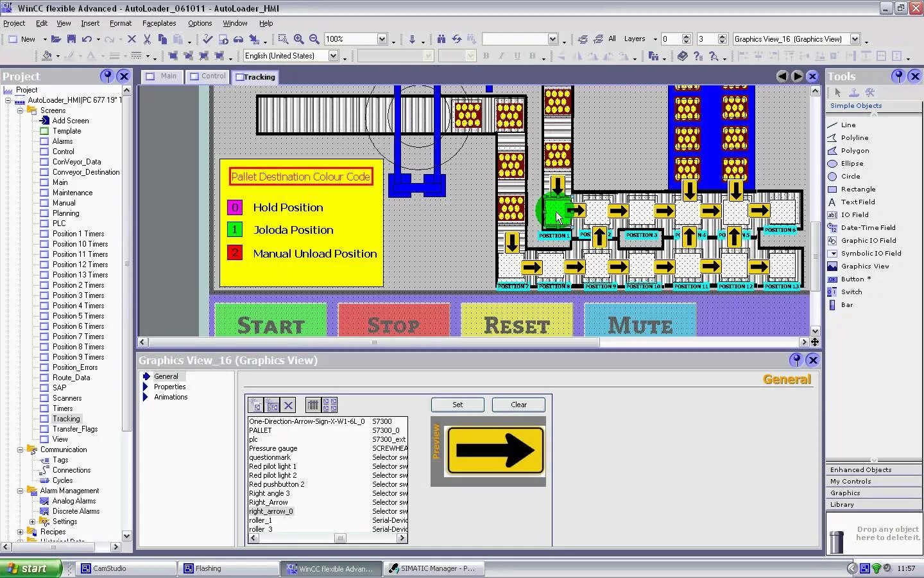
Task: Open the Insert menu
Action: (x=90, y=23)
